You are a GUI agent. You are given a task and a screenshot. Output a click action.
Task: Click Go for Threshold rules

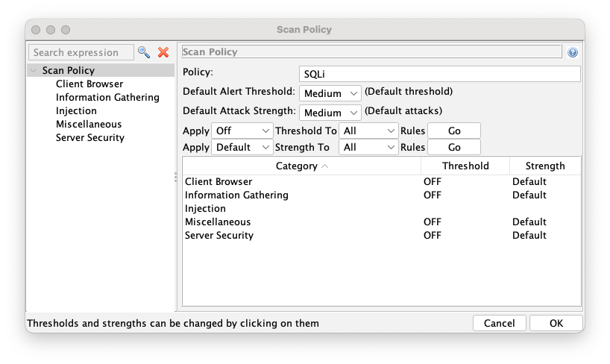454,131
